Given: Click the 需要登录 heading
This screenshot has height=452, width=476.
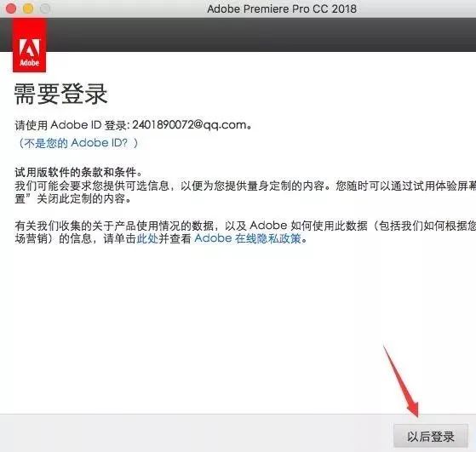Looking at the screenshot, I should (60, 94).
